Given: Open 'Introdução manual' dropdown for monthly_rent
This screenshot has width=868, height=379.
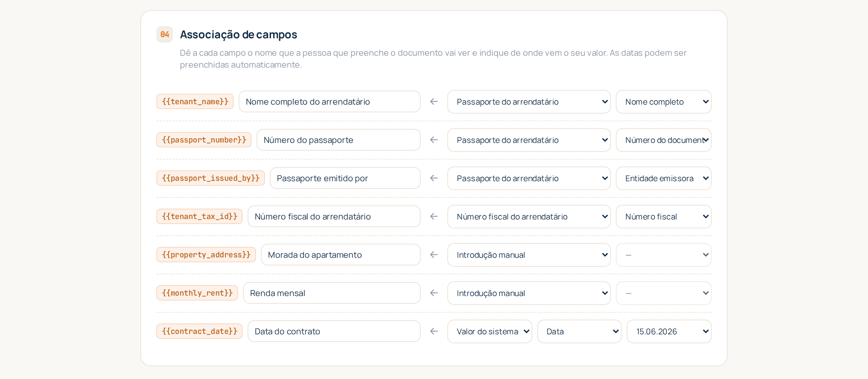Looking at the screenshot, I should click(x=529, y=293).
